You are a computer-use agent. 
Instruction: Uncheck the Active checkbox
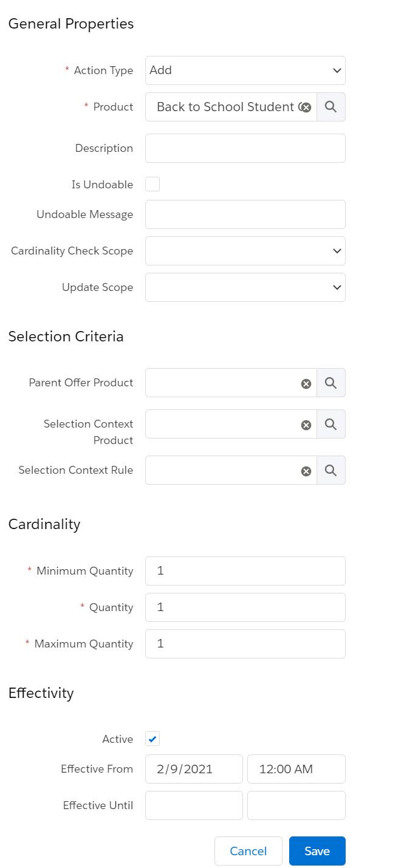point(152,739)
